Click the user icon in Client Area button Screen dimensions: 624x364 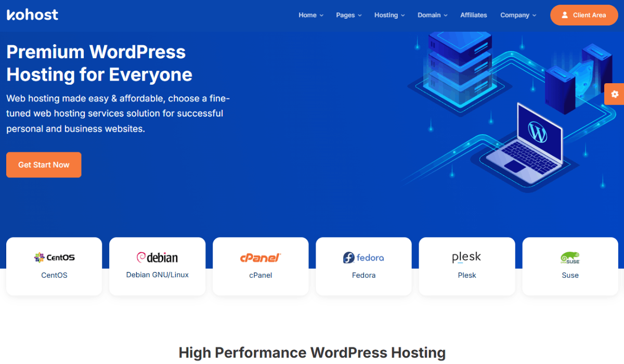click(565, 15)
